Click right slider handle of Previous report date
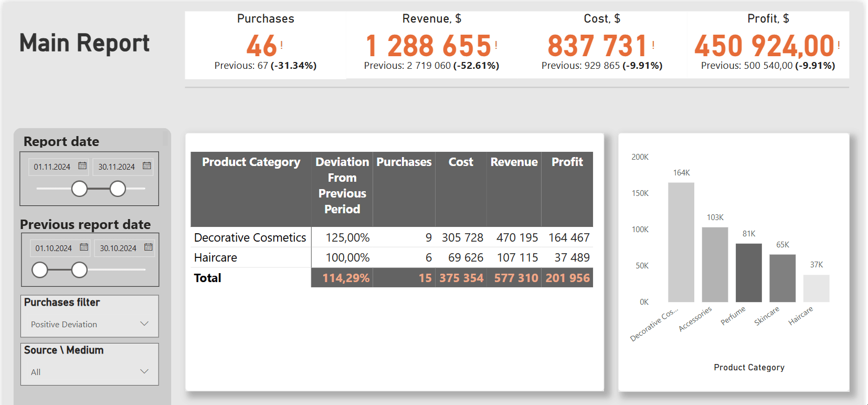The width and height of the screenshot is (868, 405). click(x=79, y=270)
